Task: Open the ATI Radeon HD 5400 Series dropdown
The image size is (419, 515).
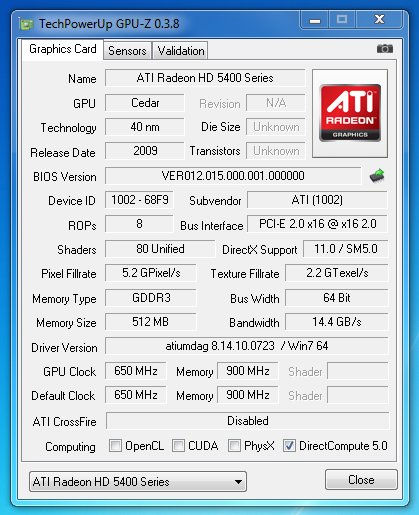Action: click(138, 482)
